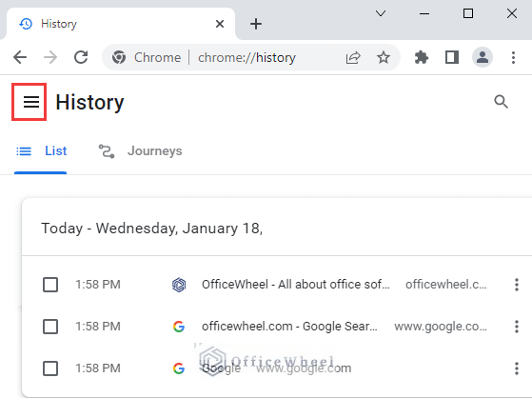This screenshot has height=398, width=532.
Task: Open the Chrome three-dot menu
Action: pyautogui.click(x=513, y=57)
